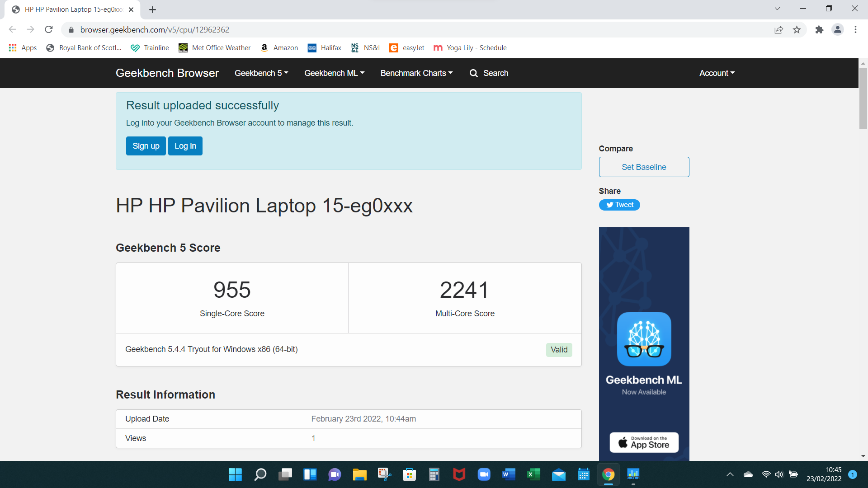Open the tab search chevron
The height and width of the screenshot is (488, 868).
[777, 9]
